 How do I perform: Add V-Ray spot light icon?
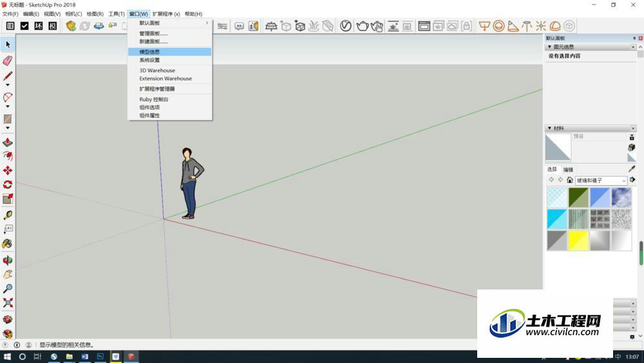(513, 26)
